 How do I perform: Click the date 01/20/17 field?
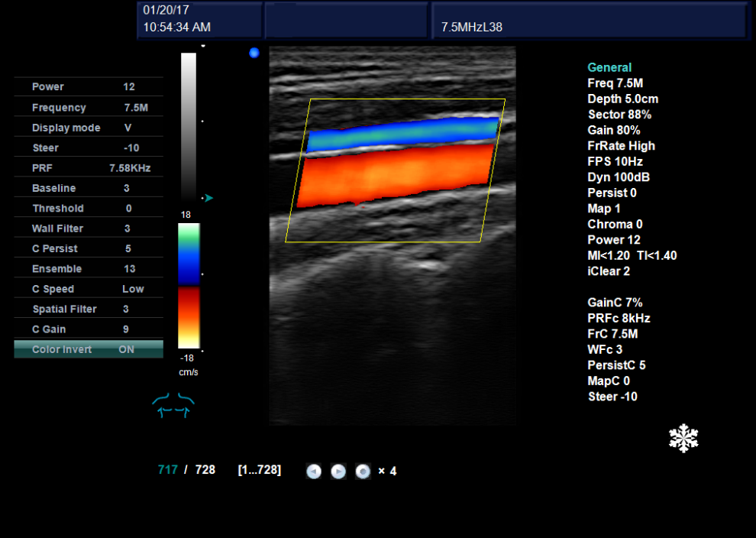pos(166,10)
